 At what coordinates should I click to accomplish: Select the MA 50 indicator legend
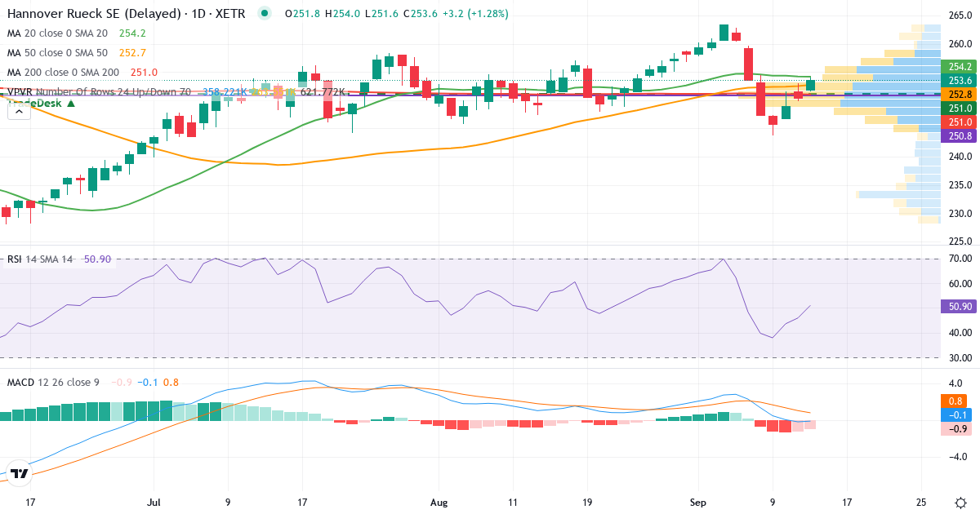pos(57,53)
